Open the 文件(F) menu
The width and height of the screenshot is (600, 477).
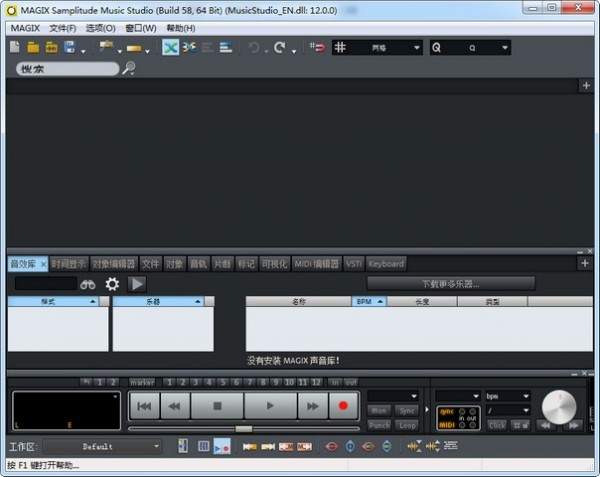coord(62,28)
